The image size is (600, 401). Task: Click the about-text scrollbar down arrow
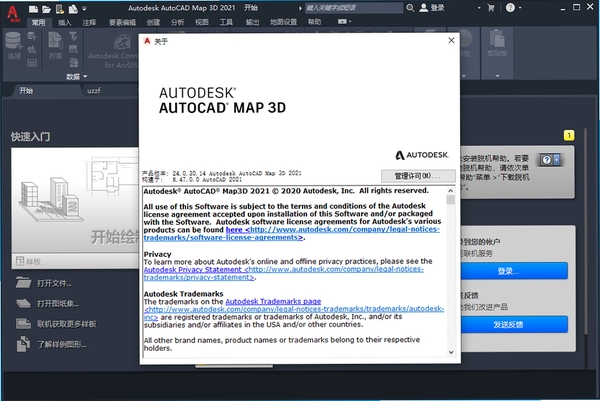[451, 352]
